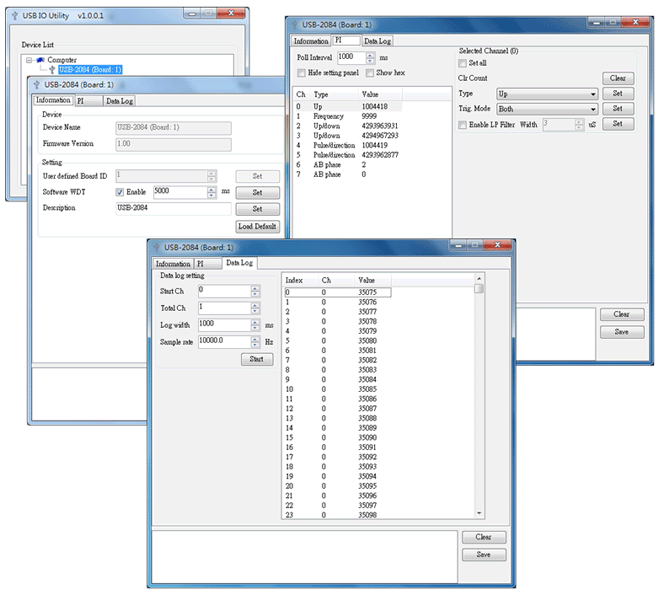Image resolution: width=664 pixels, height=595 pixels.
Task: Click the USB icon beside USB-2084 device entry
Action: (x=52, y=69)
